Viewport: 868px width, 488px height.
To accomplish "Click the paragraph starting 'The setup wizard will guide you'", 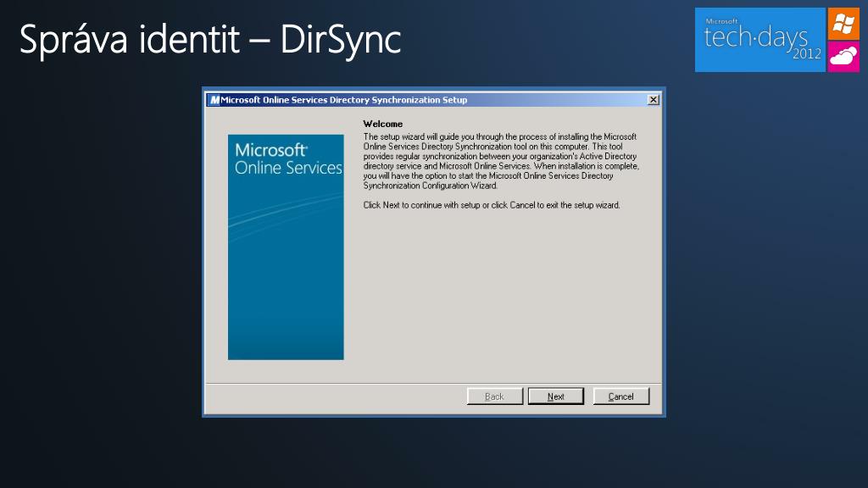I will click(501, 161).
